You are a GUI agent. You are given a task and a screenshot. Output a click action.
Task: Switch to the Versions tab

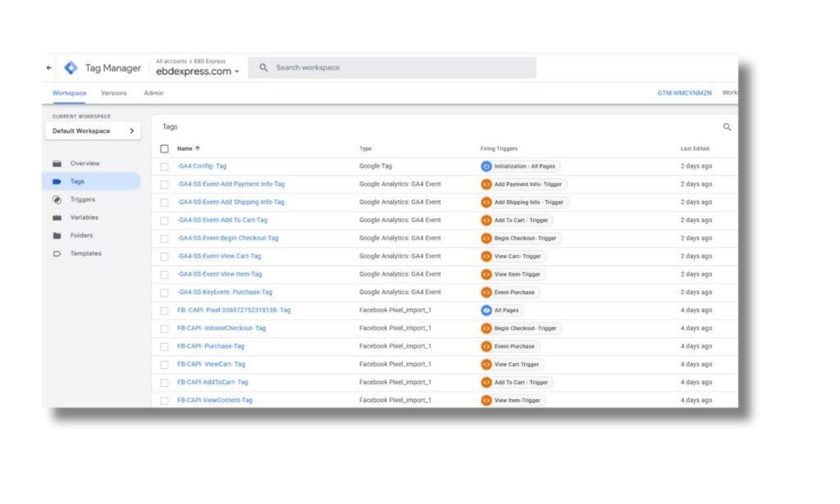click(113, 93)
